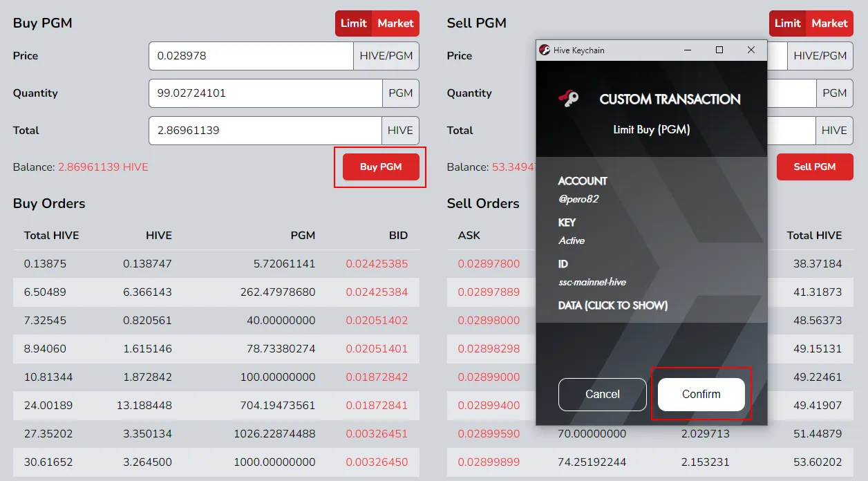Click sell order total 38.37184
Viewport: 868px width, 481px height.
818,263
